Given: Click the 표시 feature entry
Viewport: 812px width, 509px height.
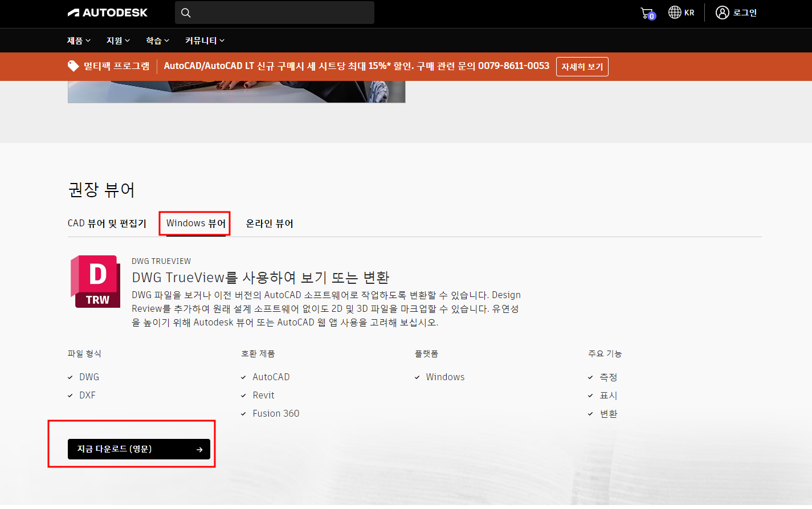Looking at the screenshot, I should pos(609,395).
